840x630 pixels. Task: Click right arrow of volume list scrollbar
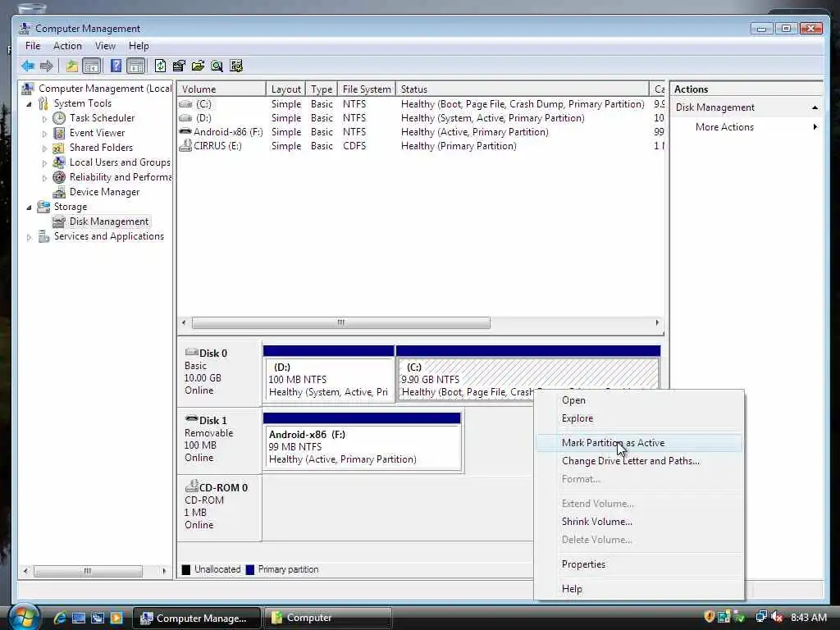click(x=657, y=323)
